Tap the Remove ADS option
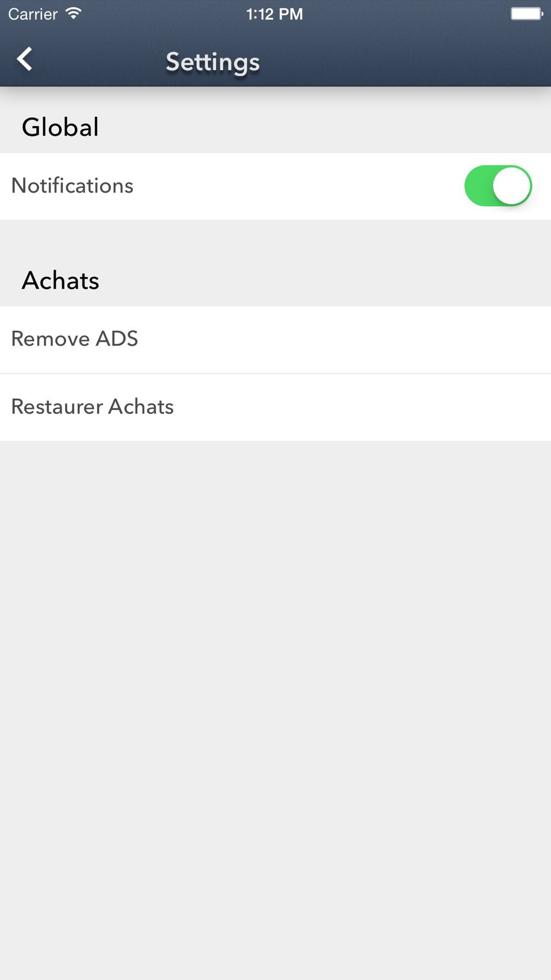 click(75, 339)
